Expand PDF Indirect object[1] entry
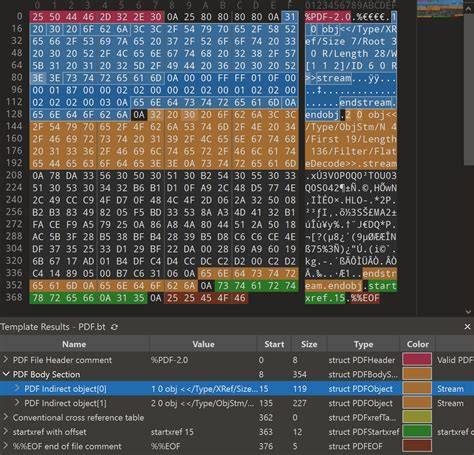Screen dimensions: 474x455 tap(17, 403)
